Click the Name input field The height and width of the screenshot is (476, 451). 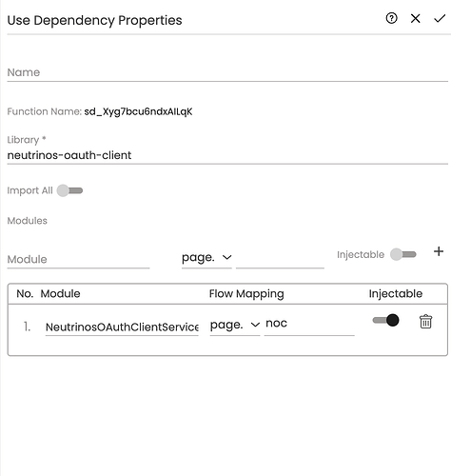click(x=227, y=72)
